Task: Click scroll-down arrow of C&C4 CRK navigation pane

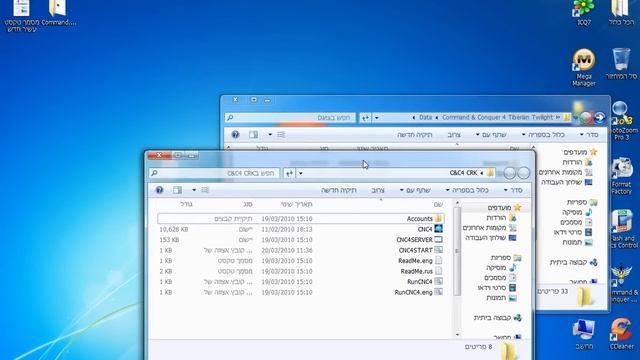Action: pos(457,335)
